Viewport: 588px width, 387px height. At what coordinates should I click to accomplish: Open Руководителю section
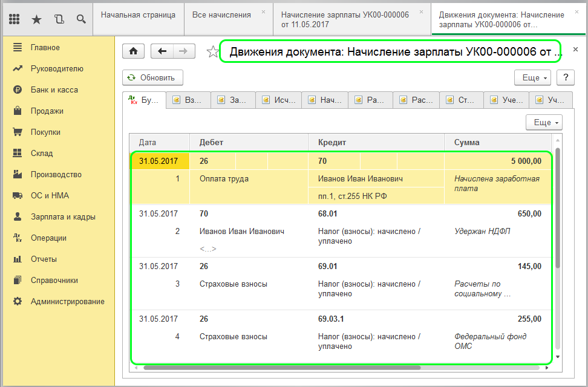click(57, 68)
